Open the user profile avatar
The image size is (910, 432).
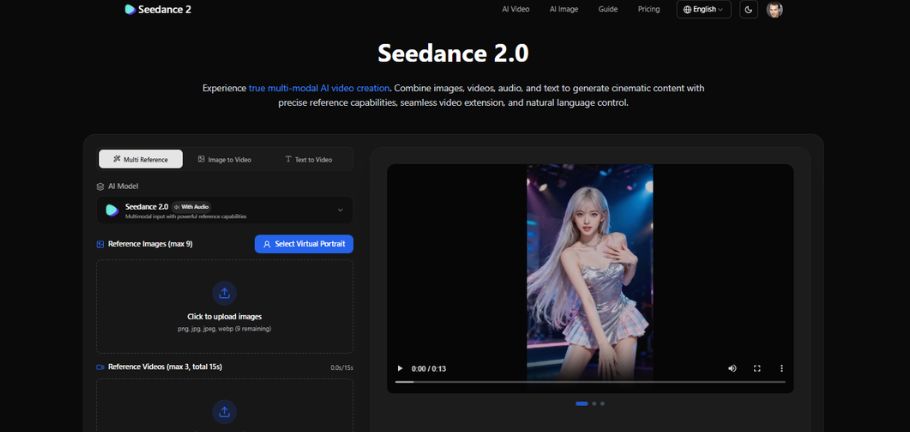click(x=774, y=9)
